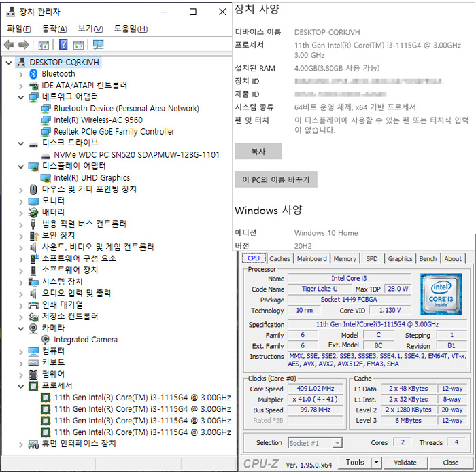This screenshot has width=476, height=475.
Task: Click the Close button in CPU-Z
Action: (x=450, y=463)
